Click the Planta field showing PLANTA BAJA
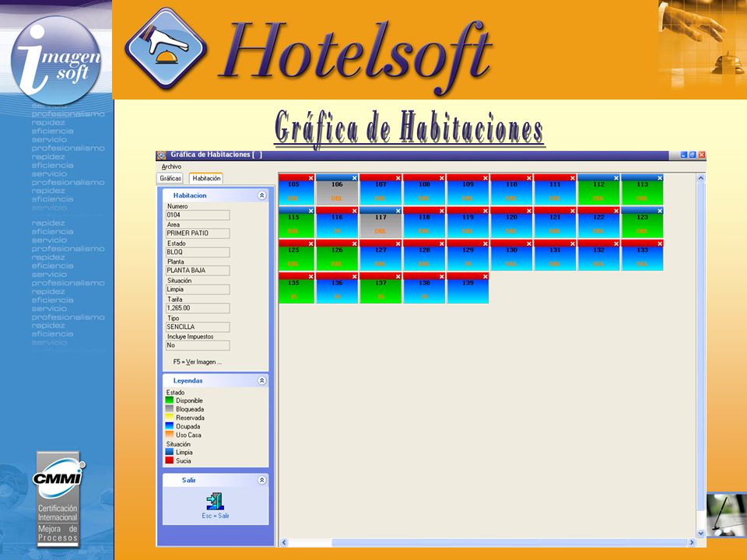747x560 pixels. tap(198, 271)
